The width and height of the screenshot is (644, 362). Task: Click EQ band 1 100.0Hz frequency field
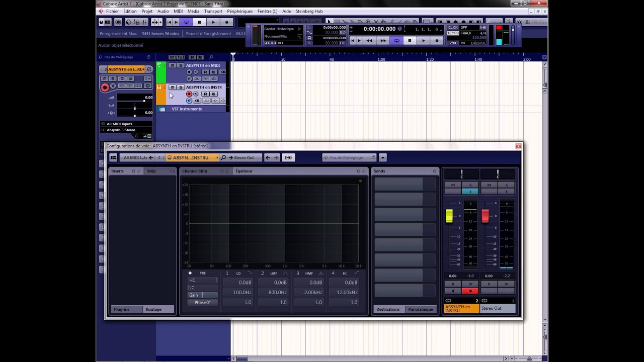[238, 292]
